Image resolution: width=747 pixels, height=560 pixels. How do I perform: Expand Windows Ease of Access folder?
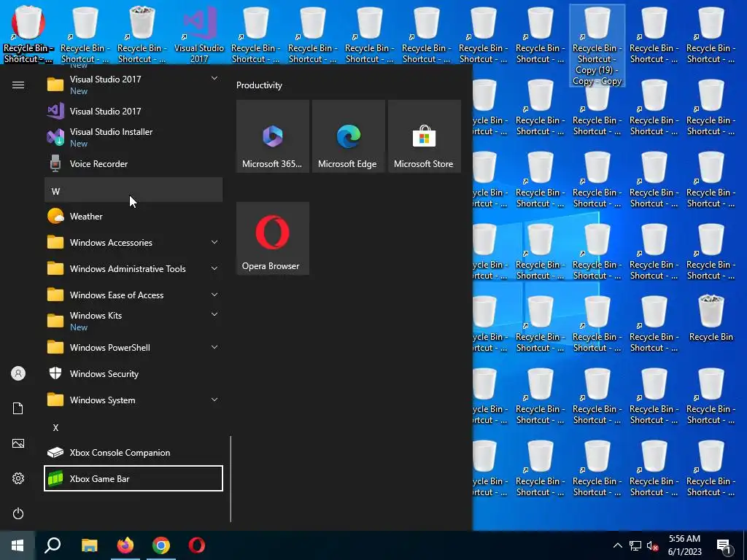pyautogui.click(x=133, y=295)
